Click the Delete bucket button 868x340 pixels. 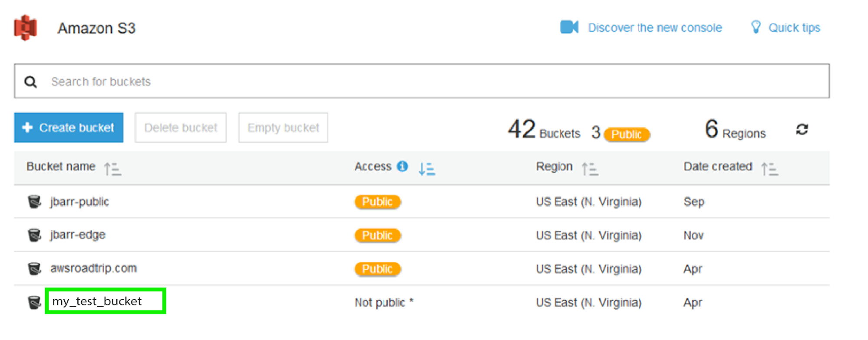(181, 127)
